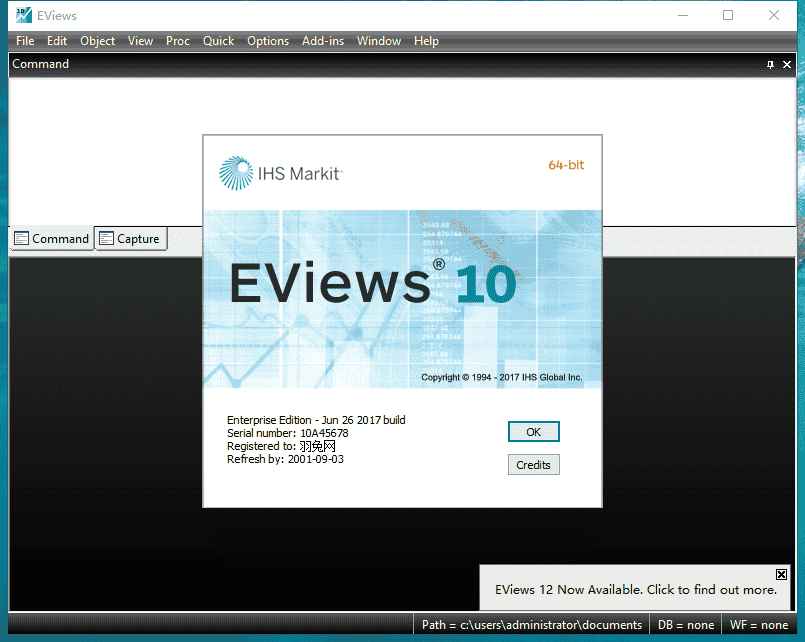
Task: Click the EViews app icon in title bar
Action: point(22,15)
